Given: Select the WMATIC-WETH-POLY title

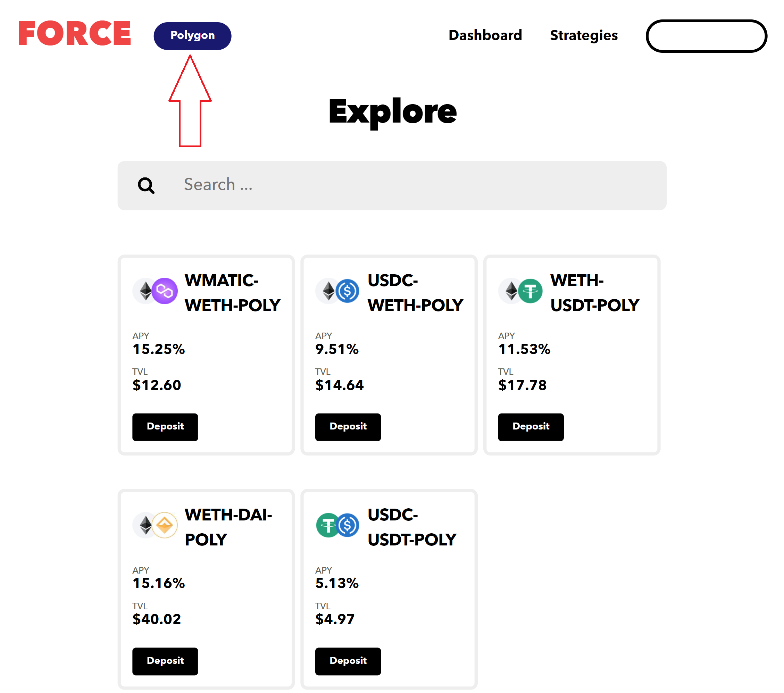Looking at the screenshot, I should click(x=232, y=293).
